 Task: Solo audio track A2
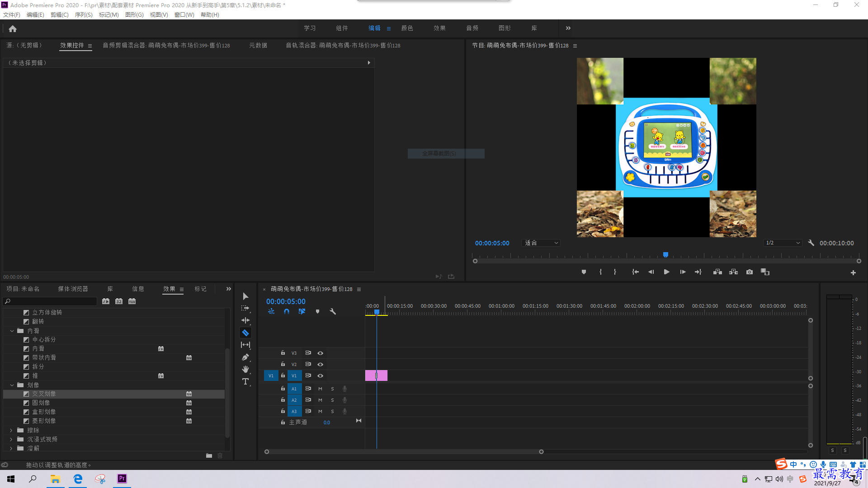(332, 400)
